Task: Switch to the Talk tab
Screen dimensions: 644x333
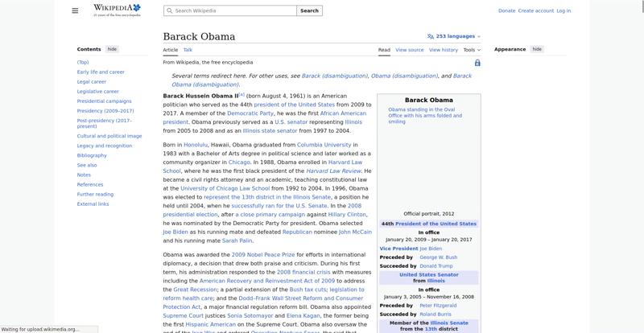Action: point(188,50)
